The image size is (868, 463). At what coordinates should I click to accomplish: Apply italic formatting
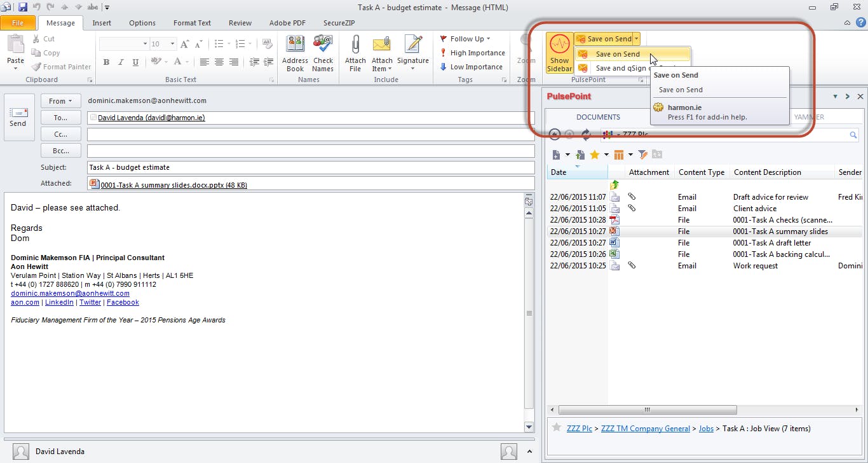pos(121,62)
